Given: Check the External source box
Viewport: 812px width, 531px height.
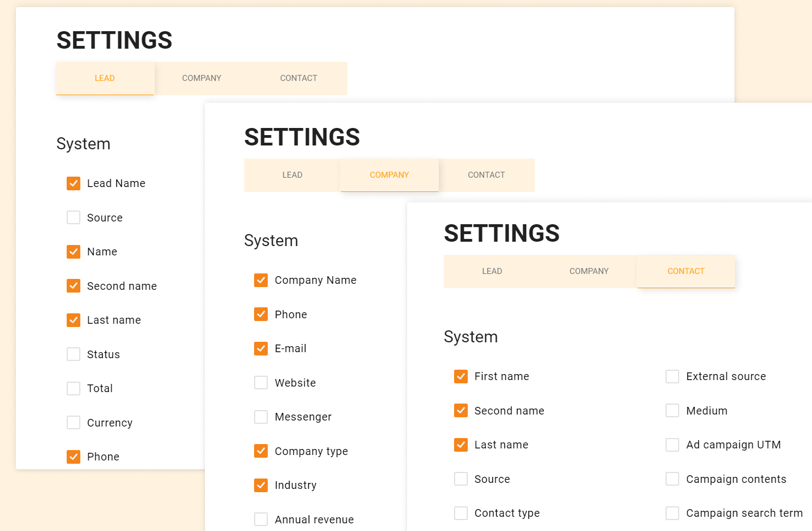Looking at the screenshot, I should [672, 376].
